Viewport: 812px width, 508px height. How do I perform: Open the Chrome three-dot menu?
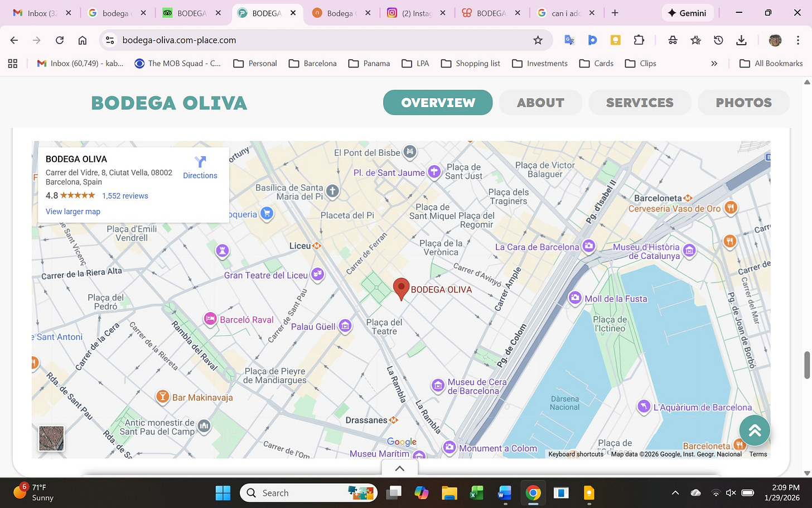click(x=798, y=40)
